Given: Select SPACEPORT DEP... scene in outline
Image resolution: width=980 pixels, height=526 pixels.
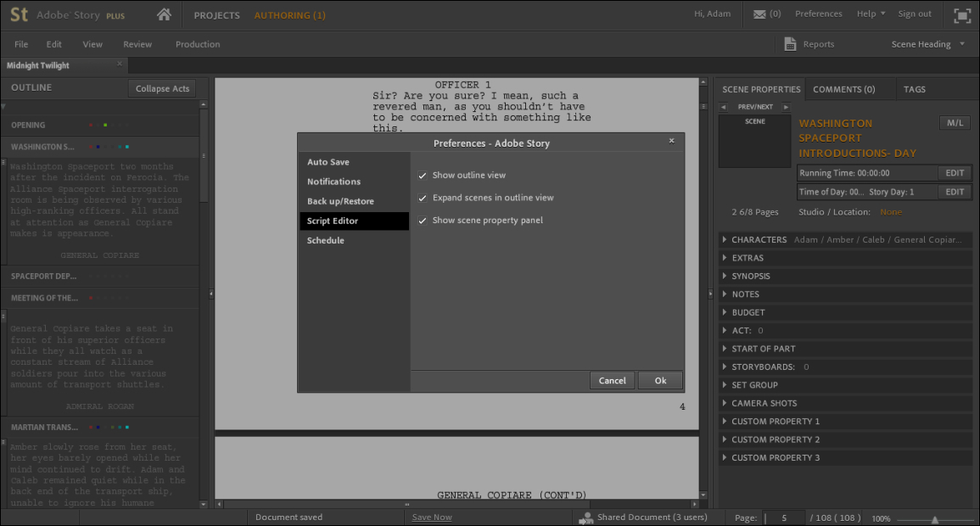Looking at the screenshot, I should [100, 276].
